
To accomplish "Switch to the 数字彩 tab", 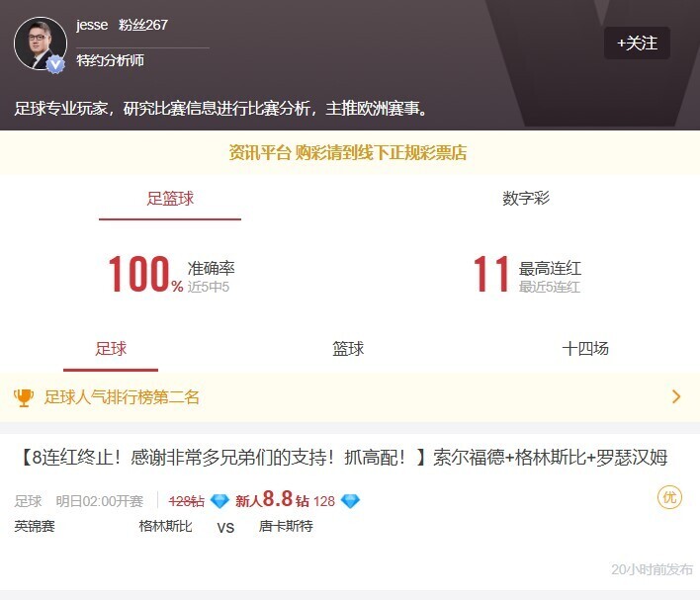I will 526,199.
